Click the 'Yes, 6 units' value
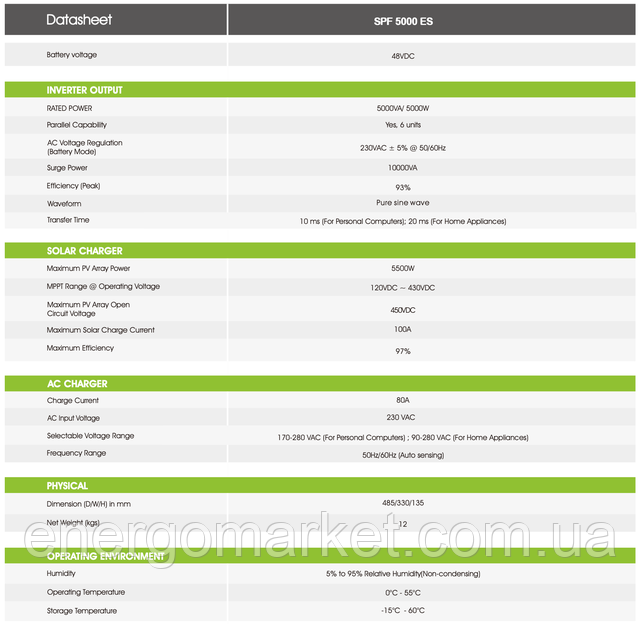Image resolution: width=640 pixels, height=624 pixels. coord(403,125)
